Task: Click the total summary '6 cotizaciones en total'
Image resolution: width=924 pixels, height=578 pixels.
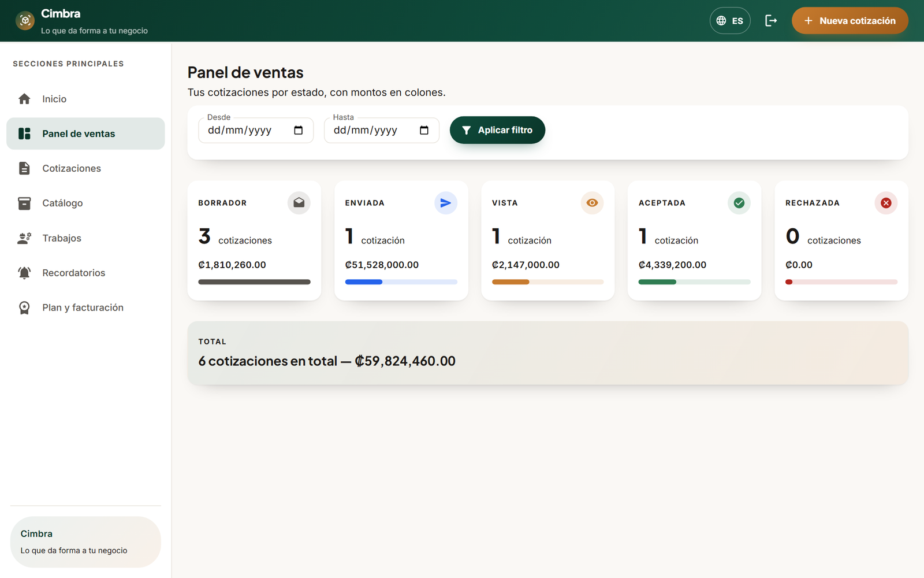Action: tap(327, 361)
